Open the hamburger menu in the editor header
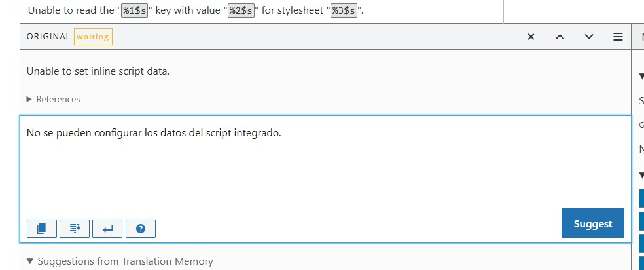The width and height of the screenshot is (644, 270). coord(617,37)
